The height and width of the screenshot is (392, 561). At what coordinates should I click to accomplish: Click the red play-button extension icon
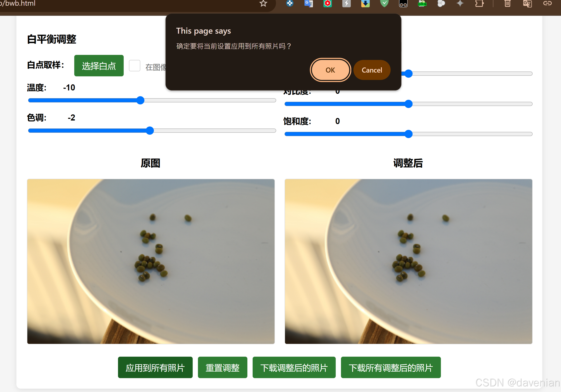tap(328, 3)
